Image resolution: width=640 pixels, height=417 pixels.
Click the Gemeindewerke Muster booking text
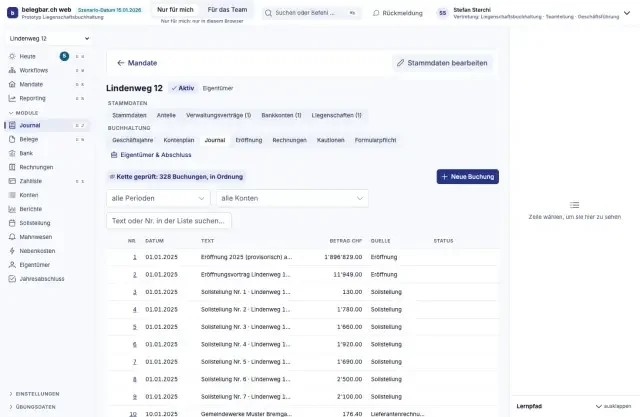[x=246, y=414]
